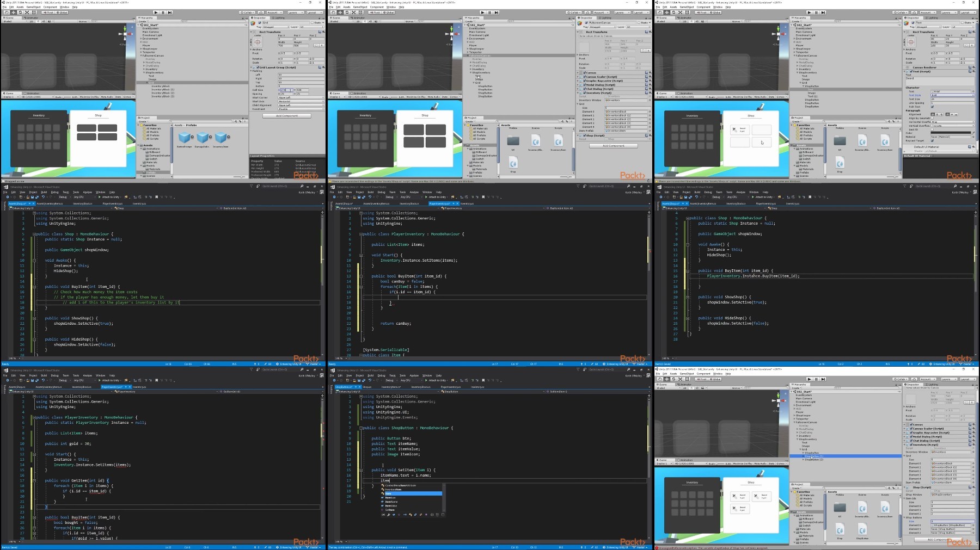Set left alignment in Text (Script) Paragraph section
Screen dimensions: 980x550
pos(933,114)
